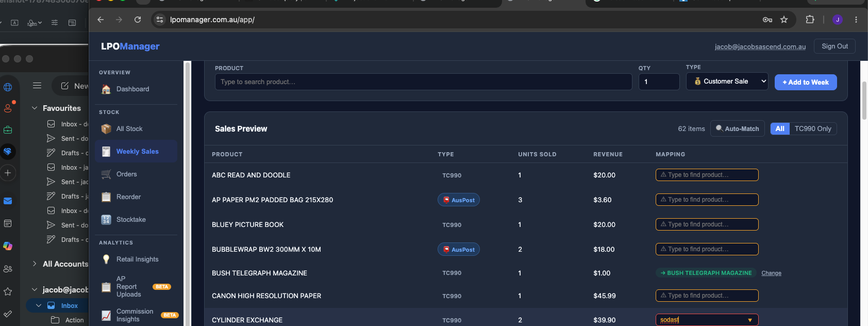
Task: Open Retail Insights lightbulb icon
Action: pyautogui.click(x=106, y=259)
